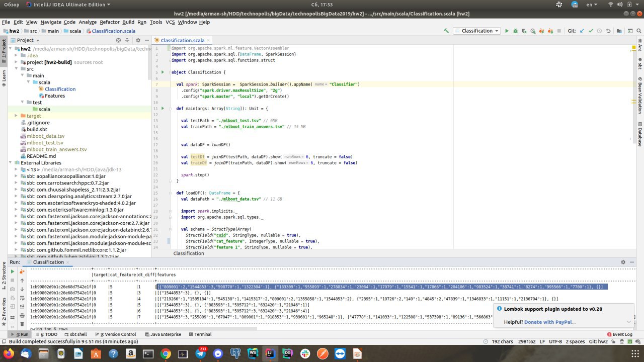Rerun Classification in the Run panel

click(13, 271)
